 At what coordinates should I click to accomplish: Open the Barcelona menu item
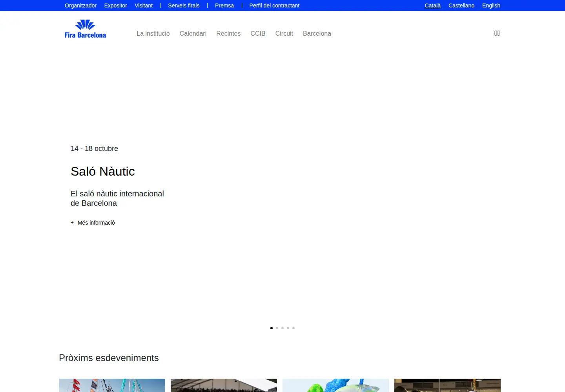[x=317, y=34]
